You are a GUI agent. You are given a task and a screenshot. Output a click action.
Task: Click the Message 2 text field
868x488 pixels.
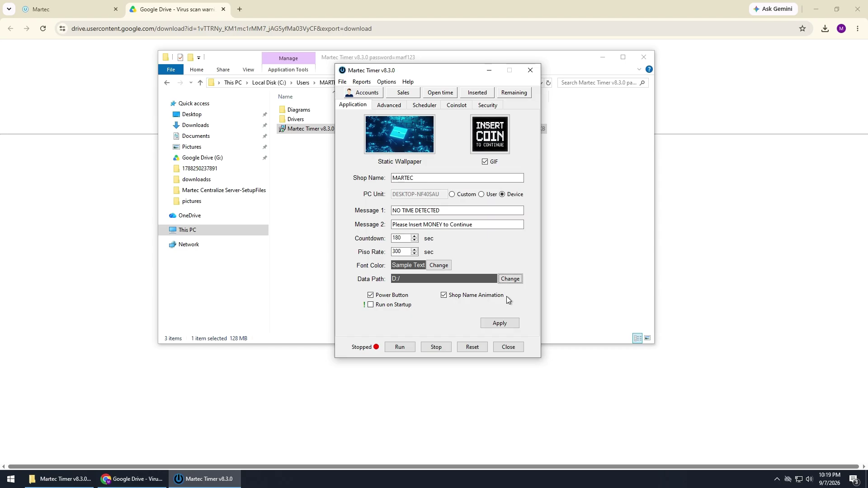[457, 225]
